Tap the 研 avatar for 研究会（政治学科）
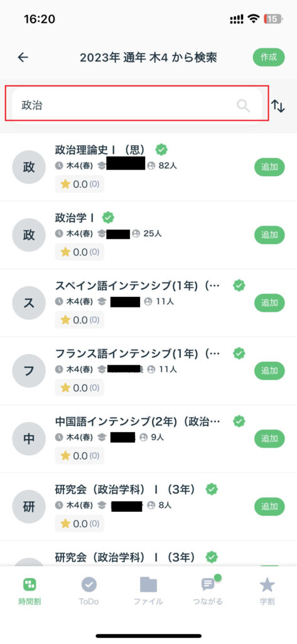Image resolution: width=297 pixels, height=644 pixels. [29, 506]
